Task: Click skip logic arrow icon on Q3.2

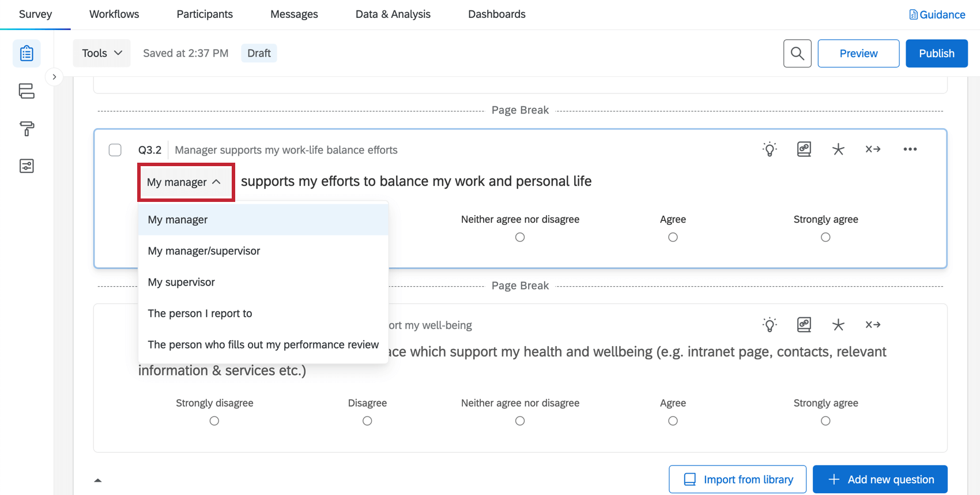Action: [873, 149]
